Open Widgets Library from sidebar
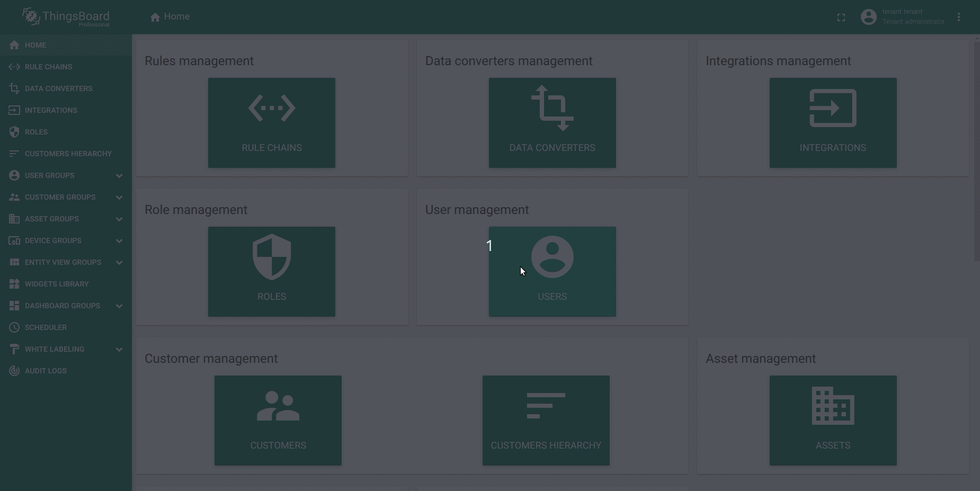 [x=56, y=284]
